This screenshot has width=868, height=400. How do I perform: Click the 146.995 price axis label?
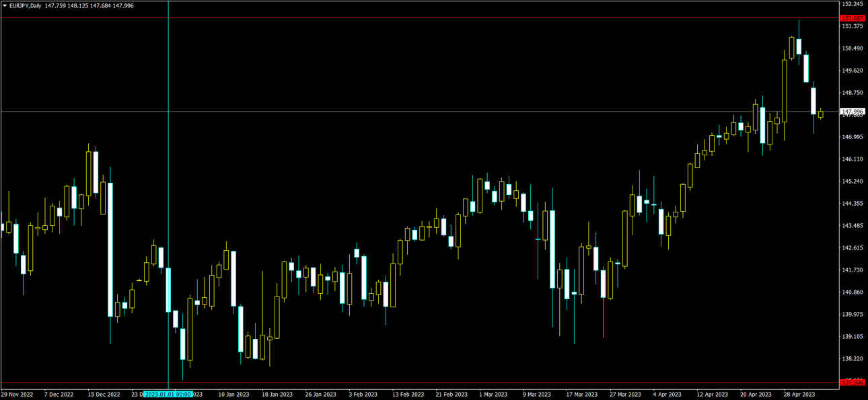[x=853, y=137]
